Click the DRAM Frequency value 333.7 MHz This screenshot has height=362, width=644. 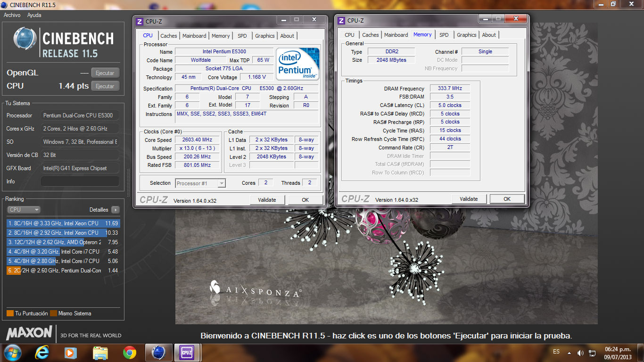click(450, 88)
